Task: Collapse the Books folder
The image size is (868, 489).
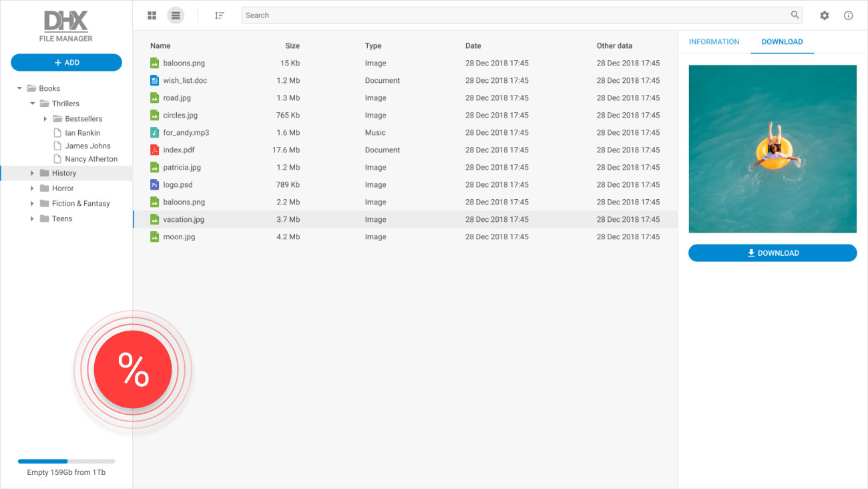Action: pyautogui.click(x=19, y=87)
